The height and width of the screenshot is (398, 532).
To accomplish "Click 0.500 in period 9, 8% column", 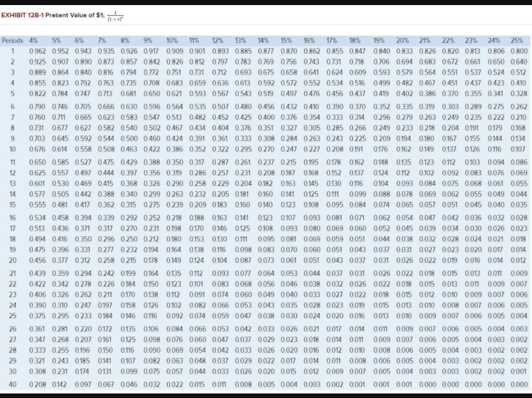I will pos(129,139).
